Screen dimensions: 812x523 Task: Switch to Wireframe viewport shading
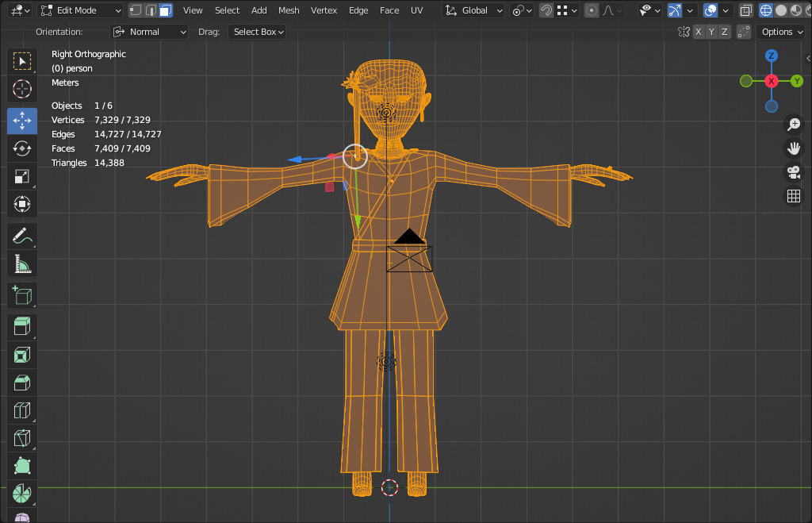click(x=766, y=10)
